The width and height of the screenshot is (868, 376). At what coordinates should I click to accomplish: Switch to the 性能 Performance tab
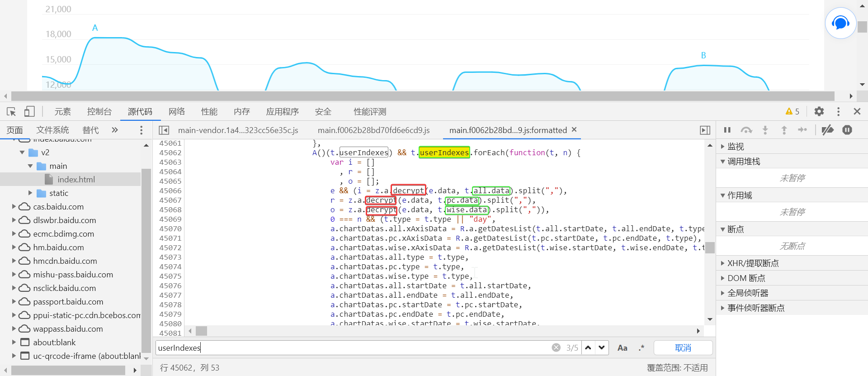(x=209, y=111)
